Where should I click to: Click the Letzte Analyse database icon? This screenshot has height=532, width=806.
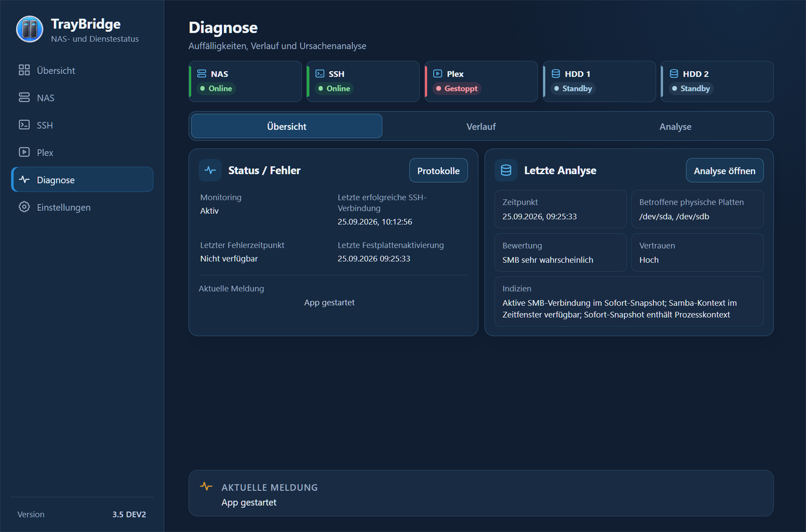click(506, 170)
